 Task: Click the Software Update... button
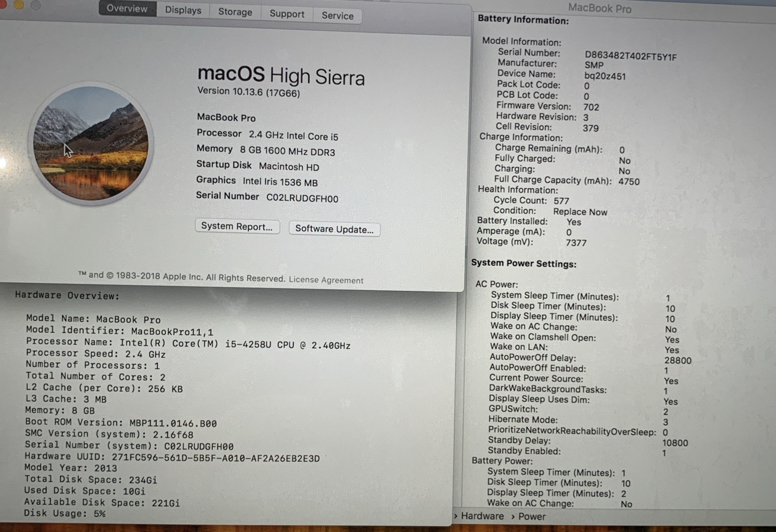point(334,228)
